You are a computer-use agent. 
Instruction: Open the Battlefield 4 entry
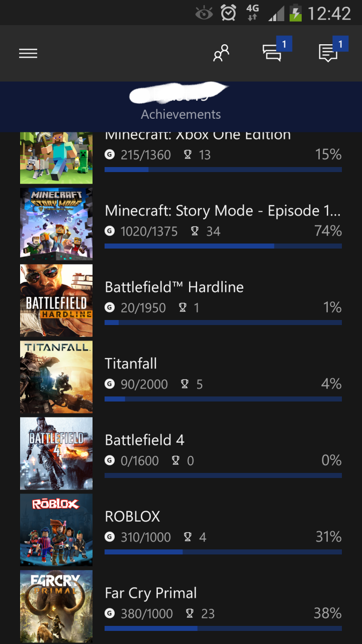point(145,440)
